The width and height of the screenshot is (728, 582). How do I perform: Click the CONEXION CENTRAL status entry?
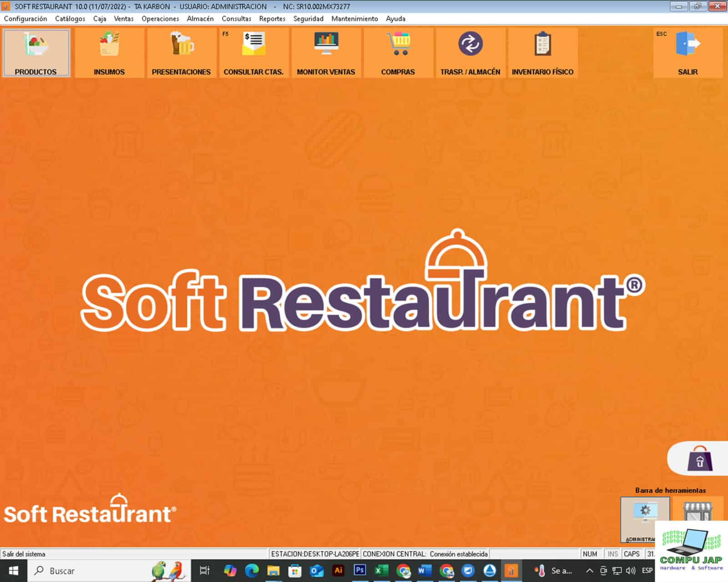point(425,554)
